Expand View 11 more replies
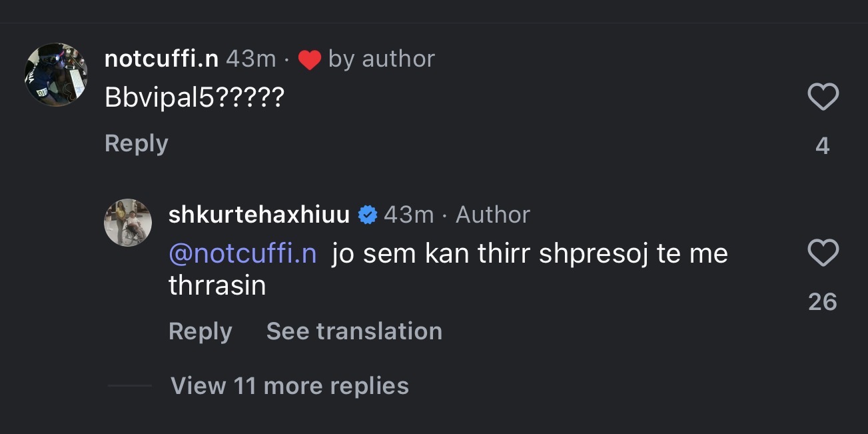The width and height of the screenshot is (868, 434). click(289, 386)
